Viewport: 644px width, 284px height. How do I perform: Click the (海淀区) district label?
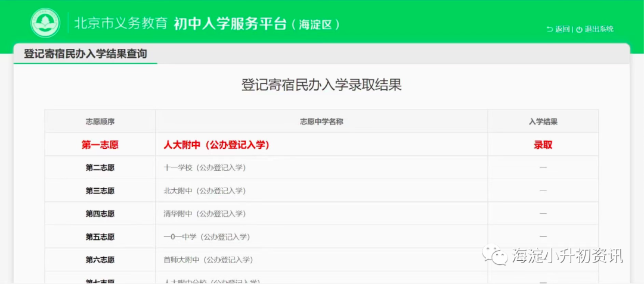click(x=315, y=24)
